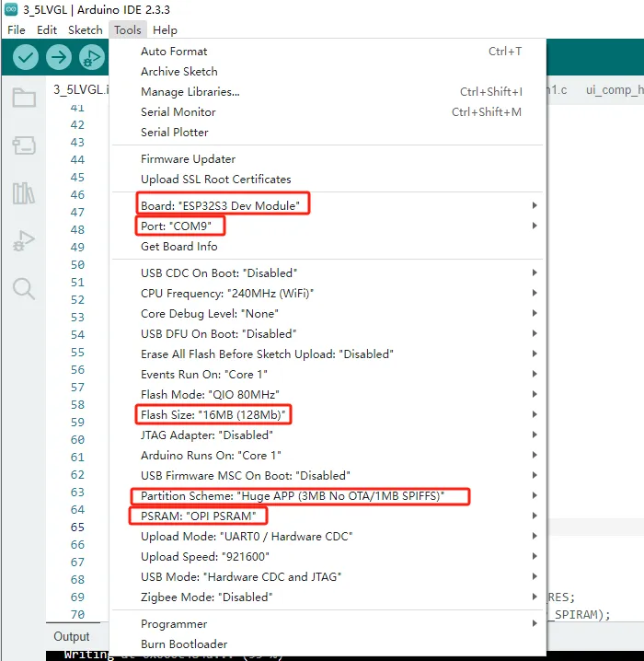The image size is (644, 661).
Task: Open the Debug sidebar icon
Action: 24,241
